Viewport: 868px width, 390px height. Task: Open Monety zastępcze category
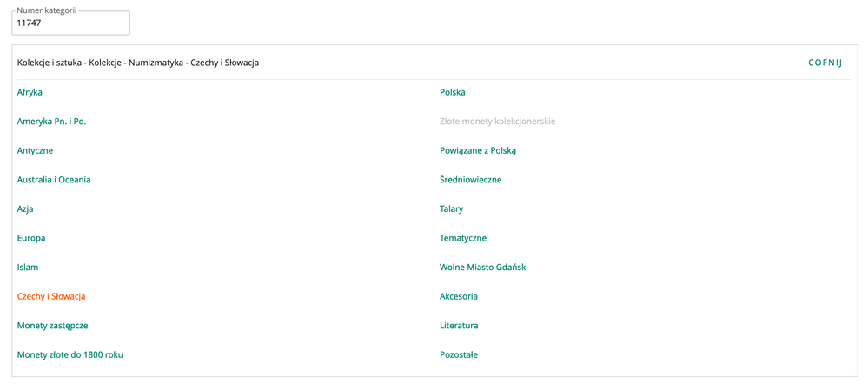click(x=52, y=326)
